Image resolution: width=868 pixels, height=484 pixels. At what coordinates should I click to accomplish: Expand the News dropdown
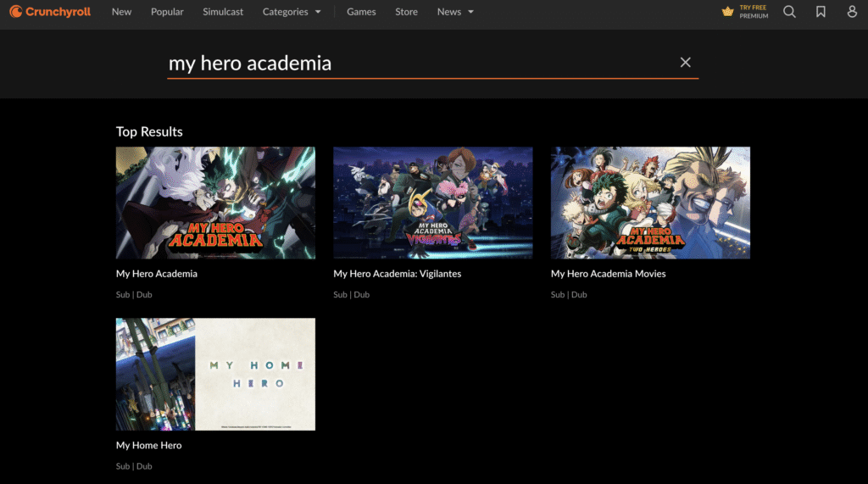coord(455,12)
